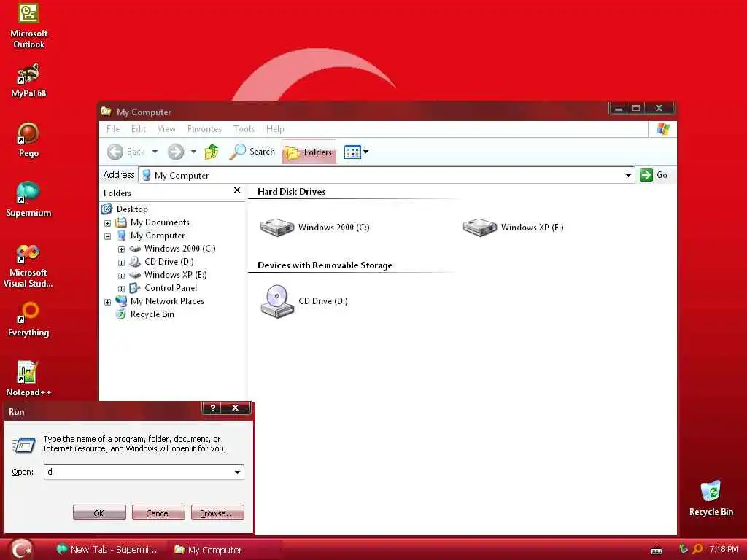Toggle the Folders pane button
Image resolution: width=747 pixels, height=560 pixels.
click(x=309, y=152)
